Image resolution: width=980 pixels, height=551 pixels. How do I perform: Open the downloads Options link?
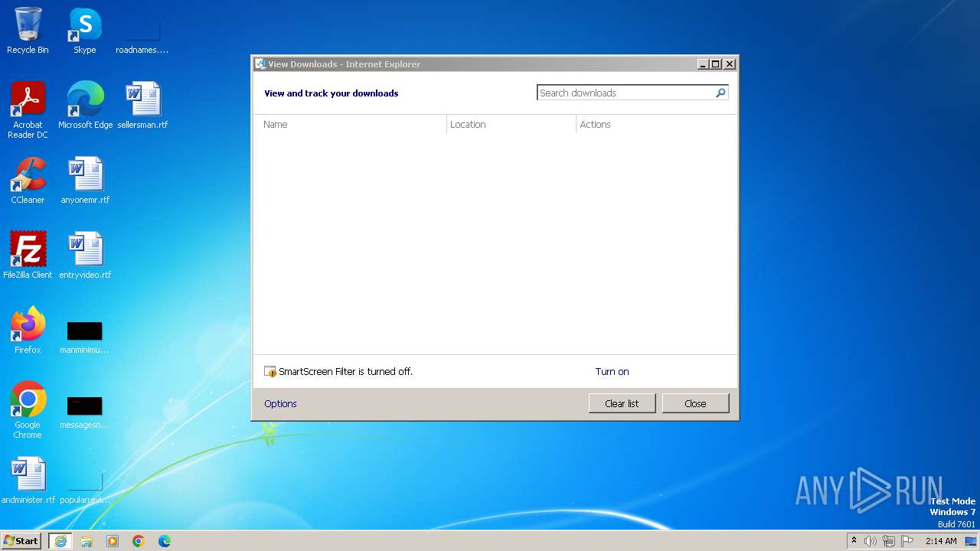tap(280, 404)
